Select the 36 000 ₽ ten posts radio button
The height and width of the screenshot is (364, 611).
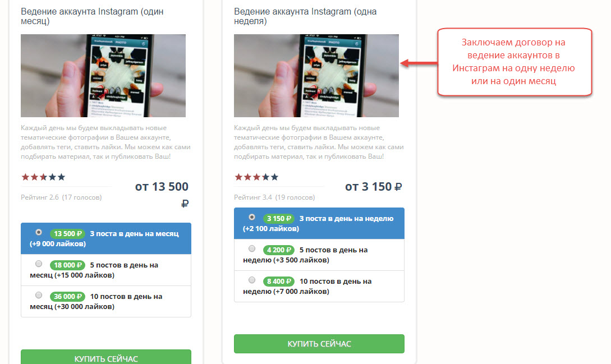point(39,295)
